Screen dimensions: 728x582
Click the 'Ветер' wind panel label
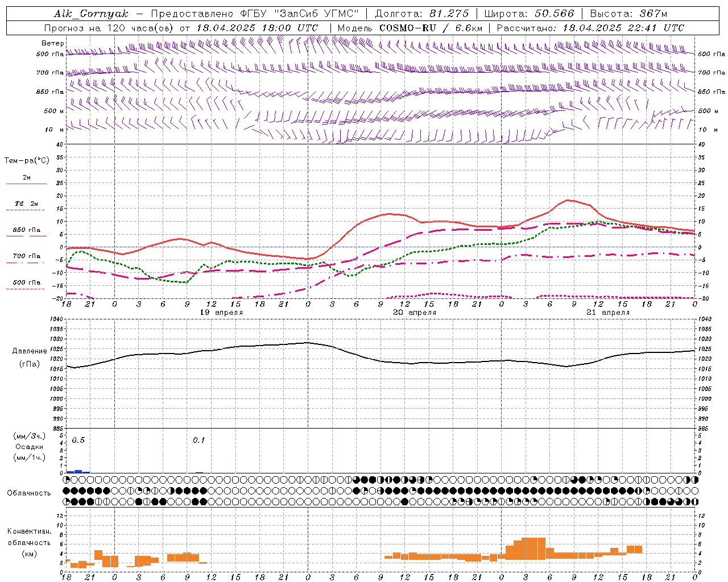(x=53, y=43)
